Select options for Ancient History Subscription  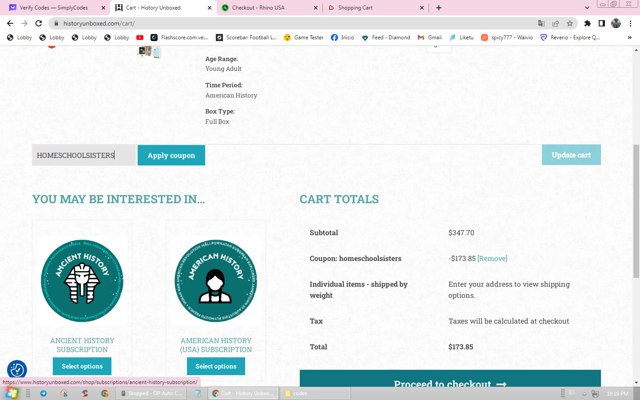82,366
